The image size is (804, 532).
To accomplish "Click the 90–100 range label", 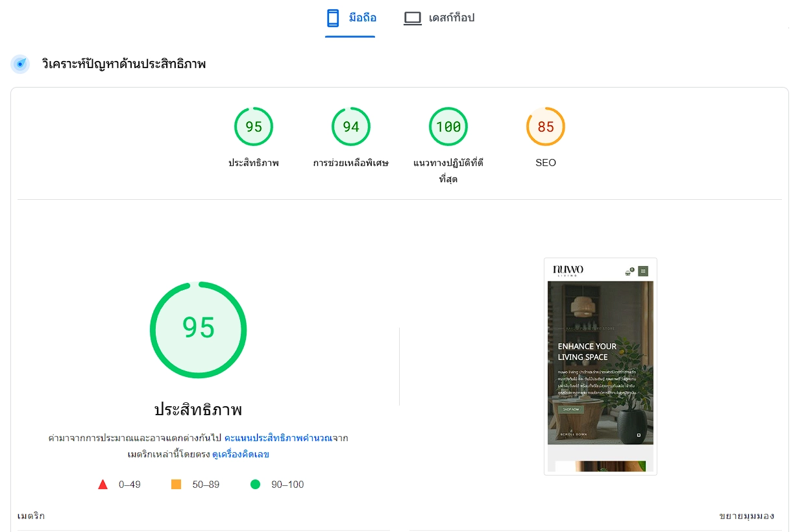I will [x=287, y=485].
